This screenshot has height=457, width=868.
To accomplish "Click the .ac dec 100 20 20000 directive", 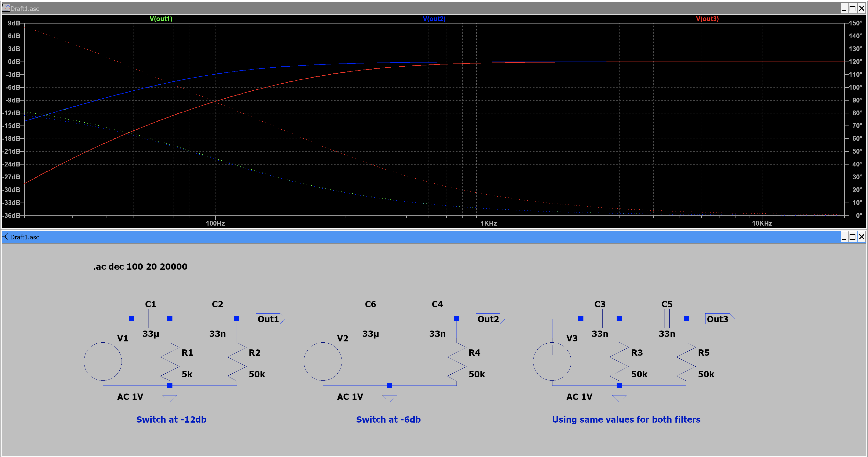I will 140,267.
